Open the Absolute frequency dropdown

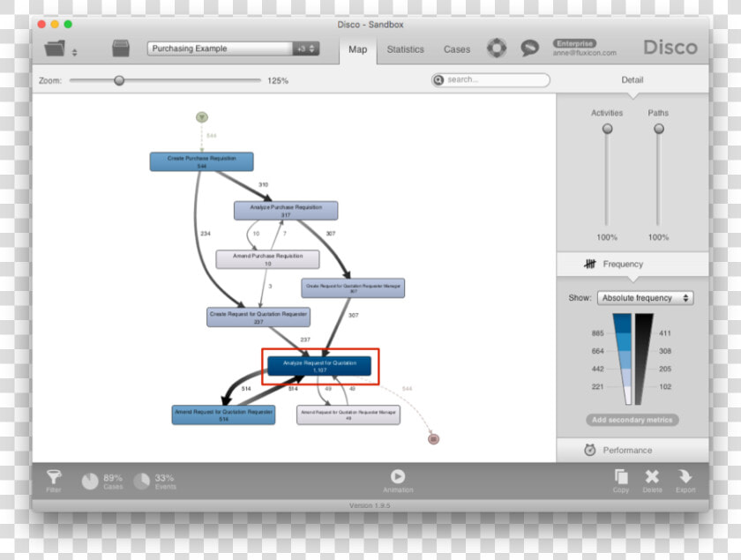click(x=646, y=298)
